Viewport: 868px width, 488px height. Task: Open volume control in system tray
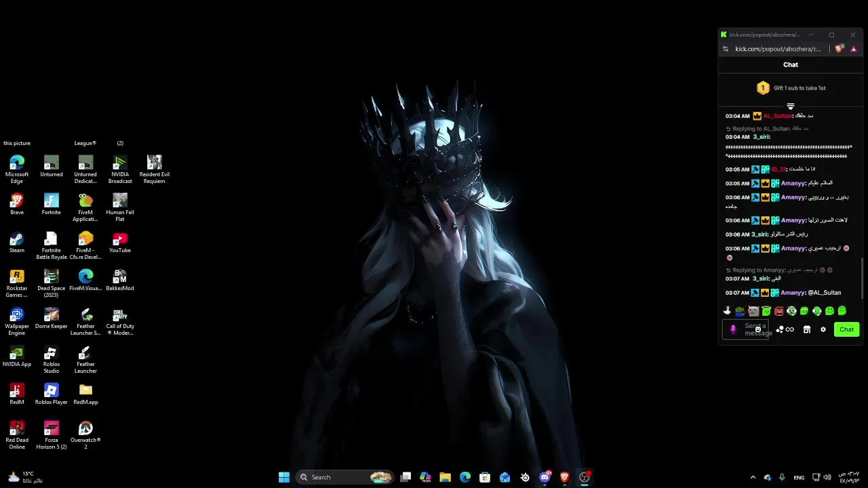[x=827, y=477]
